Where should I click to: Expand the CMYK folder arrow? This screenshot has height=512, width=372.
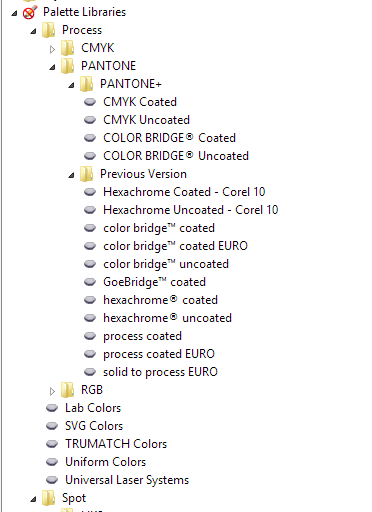(52, 49)
